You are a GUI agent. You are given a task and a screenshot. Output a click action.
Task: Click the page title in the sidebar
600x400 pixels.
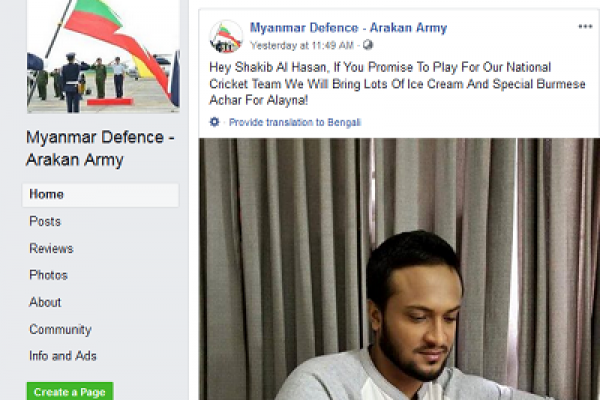pyautogui.click(x=100, y=149)
